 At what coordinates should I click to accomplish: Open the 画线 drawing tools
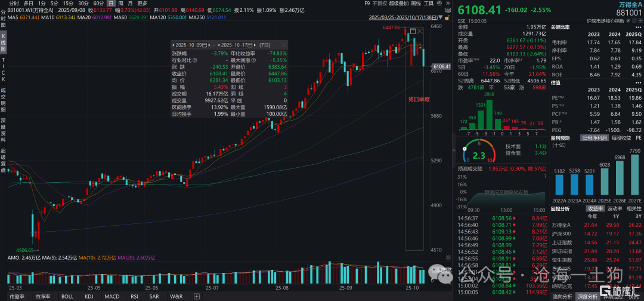click(417, 3)
